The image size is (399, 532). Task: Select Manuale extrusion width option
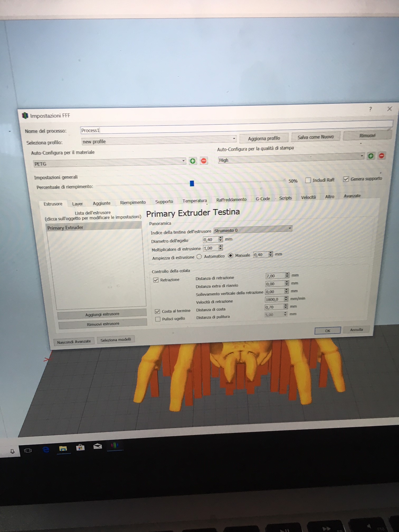coord(230,255)
